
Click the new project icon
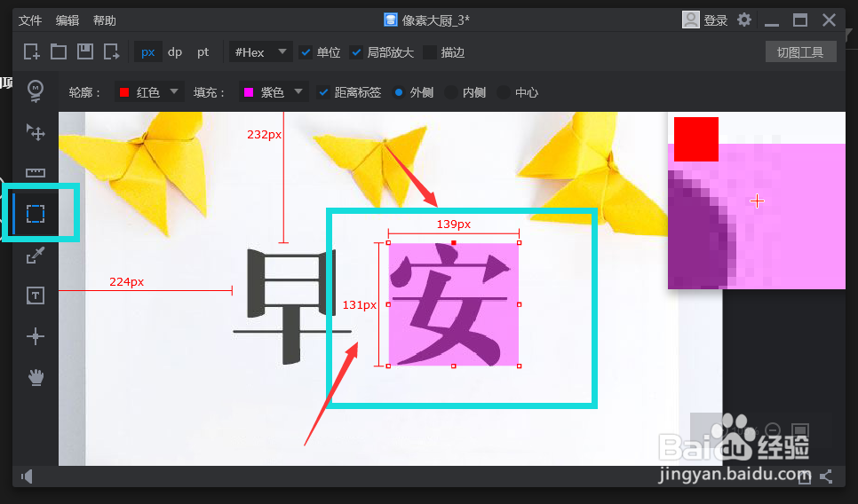(x=32, y=52)
